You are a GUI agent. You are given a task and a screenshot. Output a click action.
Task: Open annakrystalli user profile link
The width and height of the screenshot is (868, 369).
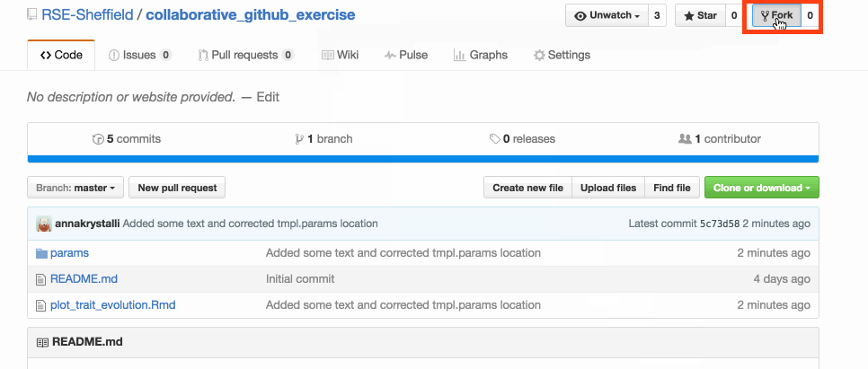[87, 224]
